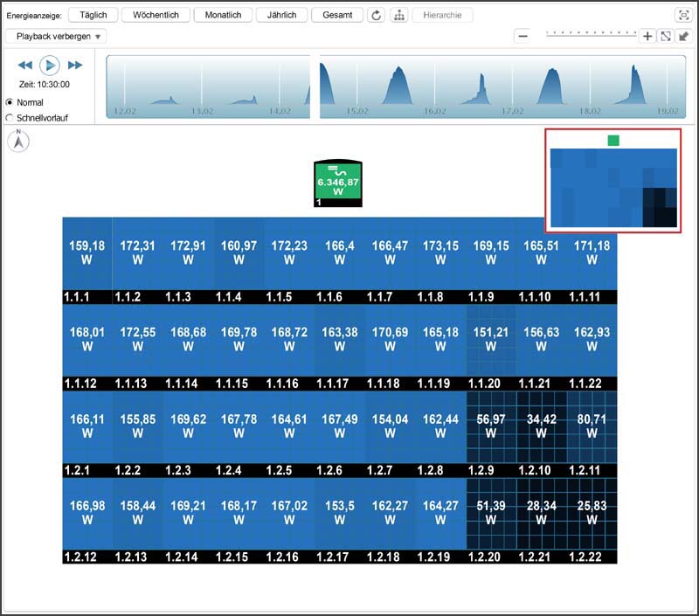
Task: Switch to Täglich energy view
Action: (92, 16)
